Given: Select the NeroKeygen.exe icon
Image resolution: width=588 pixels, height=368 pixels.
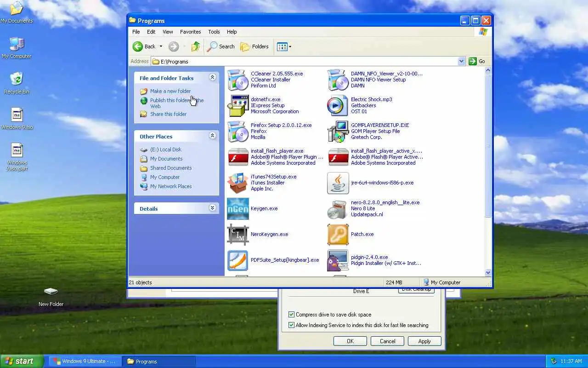Looking at the screenshot, I should click(238, 234).
